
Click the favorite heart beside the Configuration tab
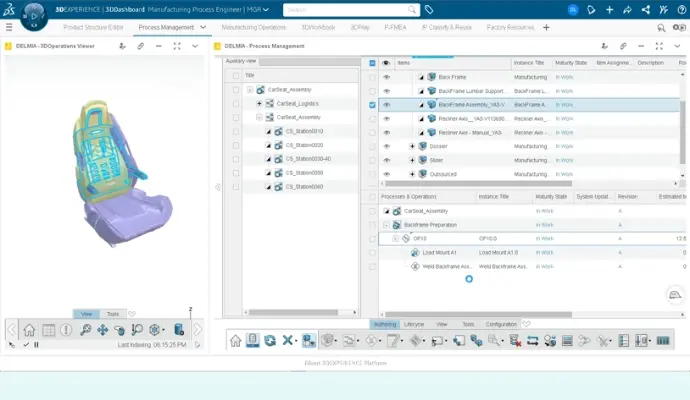point(526,324)
